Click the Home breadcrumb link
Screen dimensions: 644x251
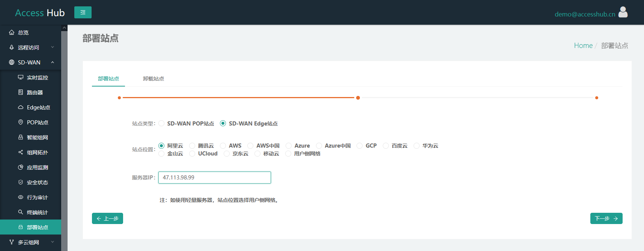click(583, 45)
